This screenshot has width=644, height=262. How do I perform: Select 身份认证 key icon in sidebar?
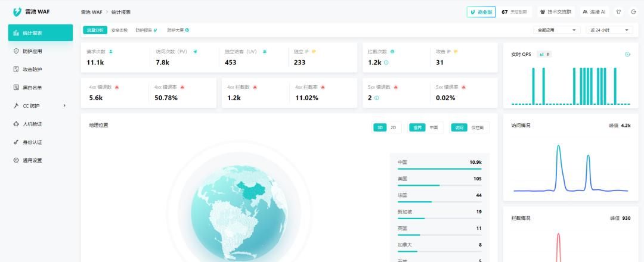pyautogui.click(x=17, y=142)
